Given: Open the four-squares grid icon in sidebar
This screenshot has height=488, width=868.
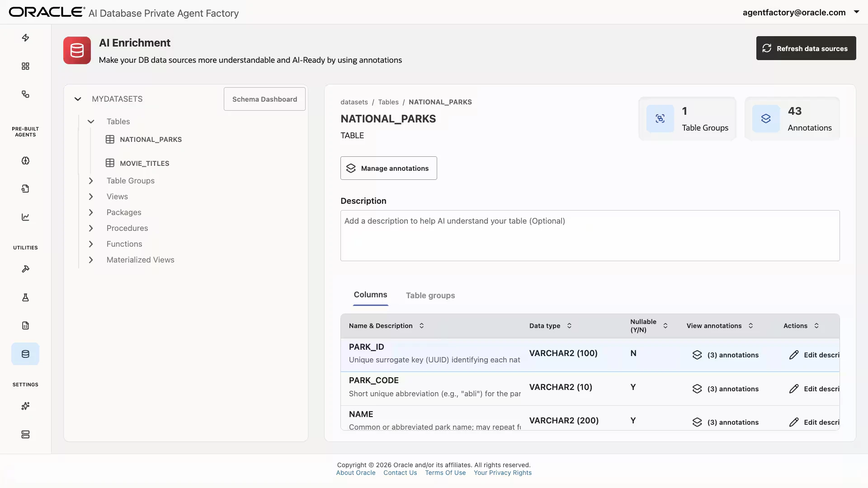Looking at the screenshot, I should point(25,66).
